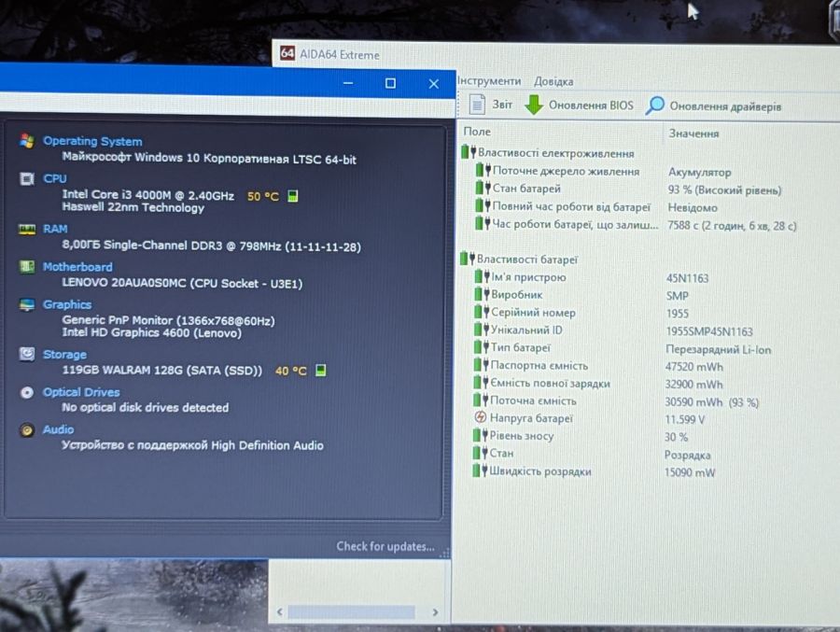
Task: Click the Оновлення BIOS green arrow icon
Action: click(534, 105)
